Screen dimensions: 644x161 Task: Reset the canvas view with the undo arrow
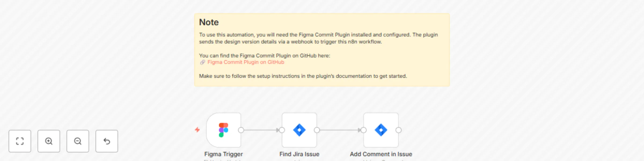(x=107, y=141)
